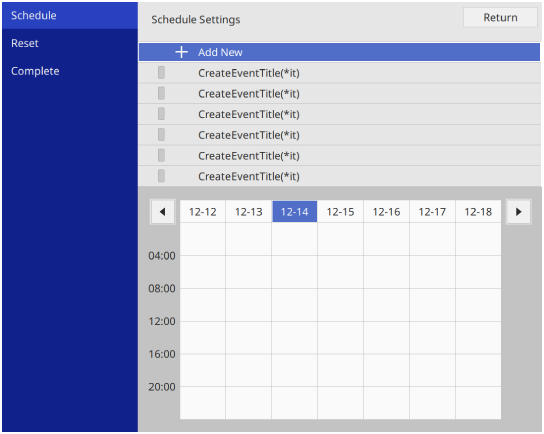
Task: Toggle the second event's status indicator
Action: click(161, 93)
